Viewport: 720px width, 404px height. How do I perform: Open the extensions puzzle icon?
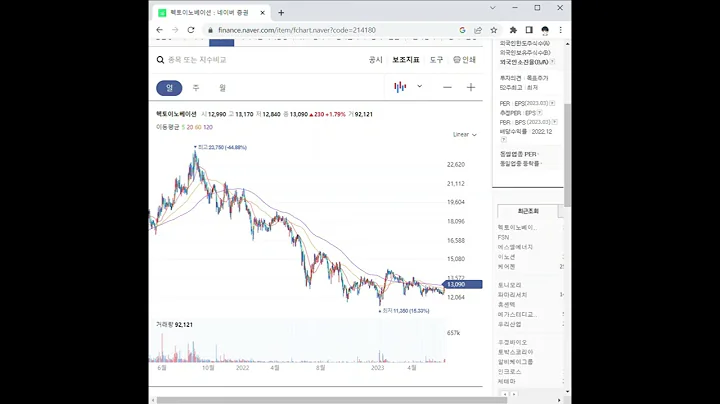click(x=513, y=30)
